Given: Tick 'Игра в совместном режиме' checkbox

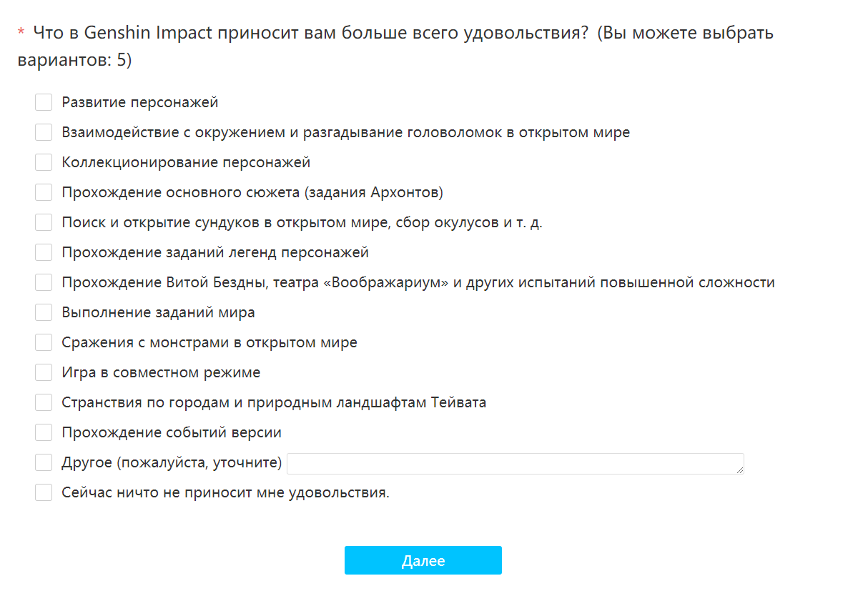Looking at the screenshot, I should tap(44, 373).
